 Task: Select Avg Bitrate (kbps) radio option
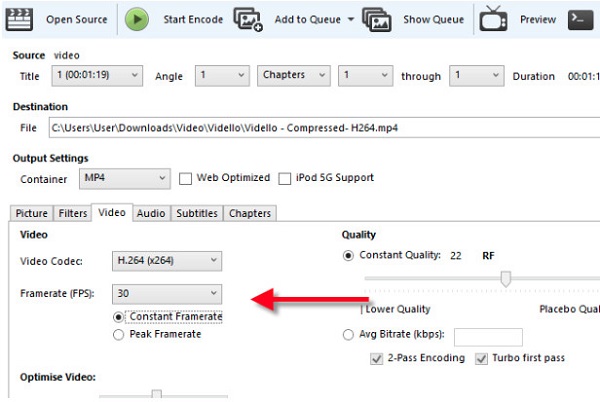pos(349,336)
